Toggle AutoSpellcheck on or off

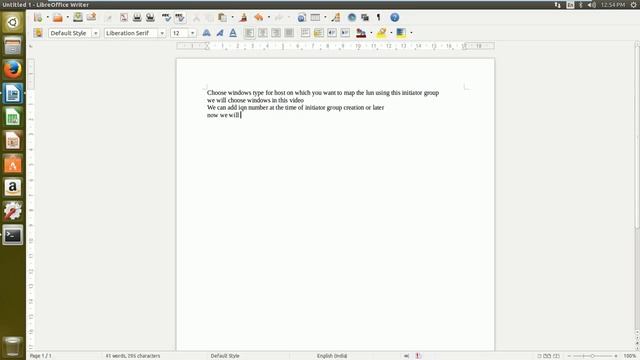(180, 18)
